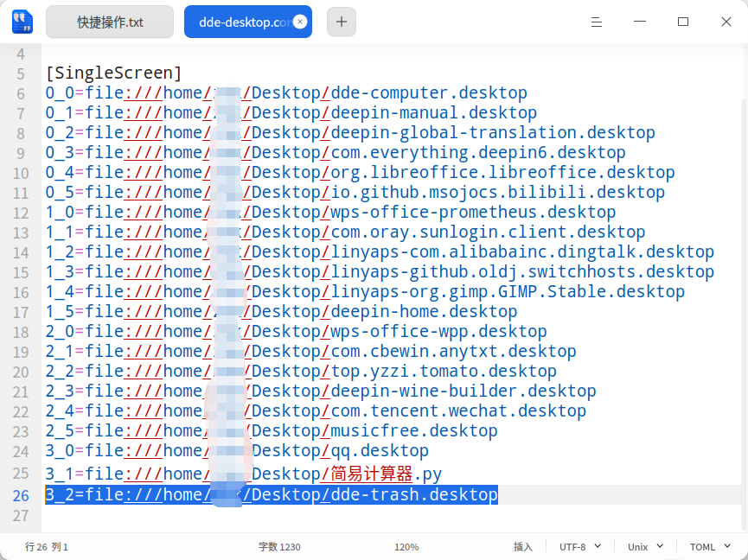Click the io.github.msojocs.bilibili.desktop line
Image resolution: width=748 pixels, height=560 pixels.
355,193
